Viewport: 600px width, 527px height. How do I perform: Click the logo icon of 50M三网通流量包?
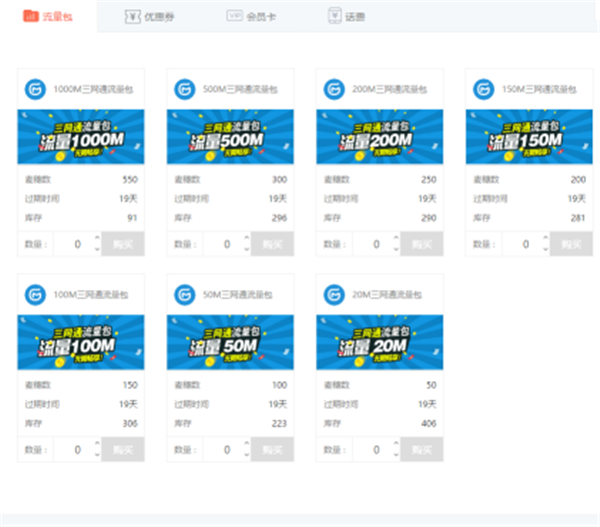185,295
